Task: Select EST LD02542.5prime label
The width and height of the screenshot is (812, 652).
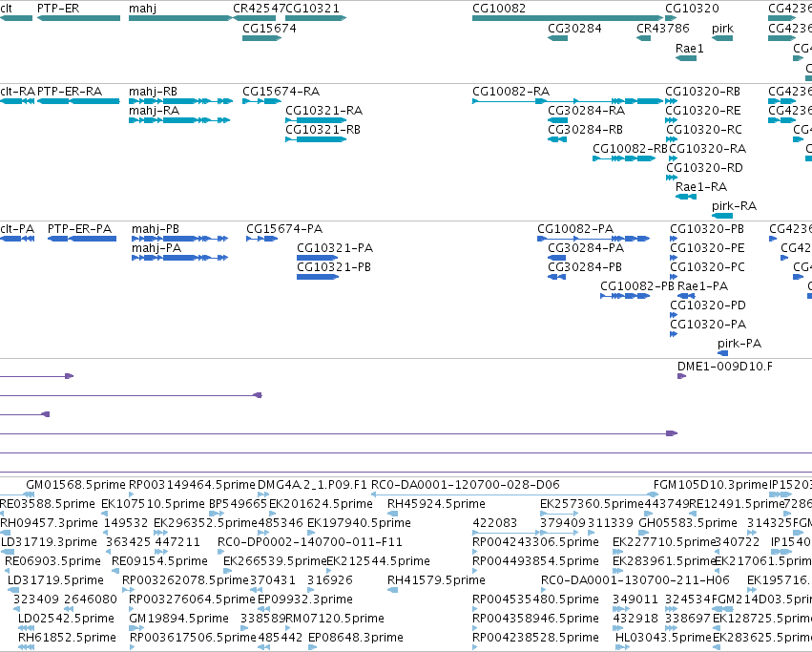Action: click(x=66, y=619)
